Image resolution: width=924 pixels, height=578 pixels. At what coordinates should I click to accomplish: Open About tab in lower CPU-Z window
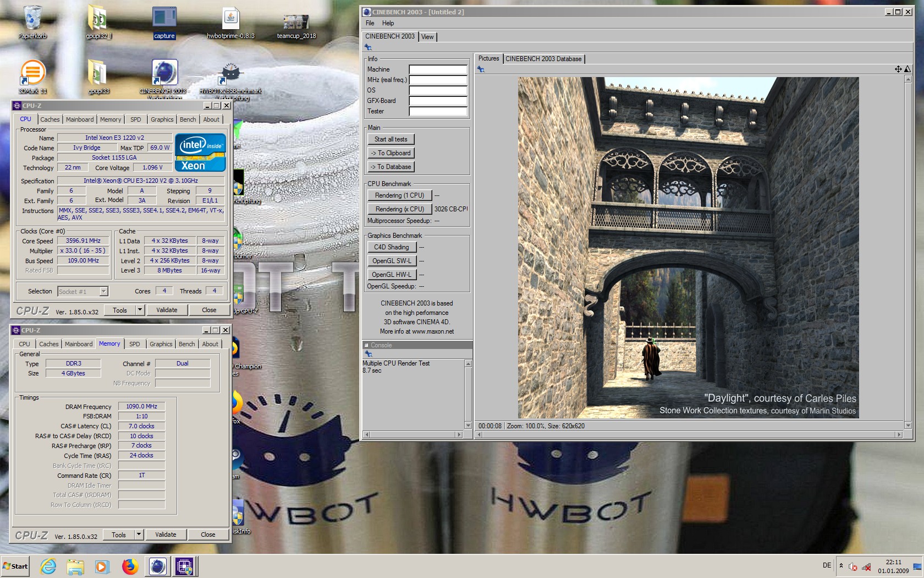[x=210, y=344]
